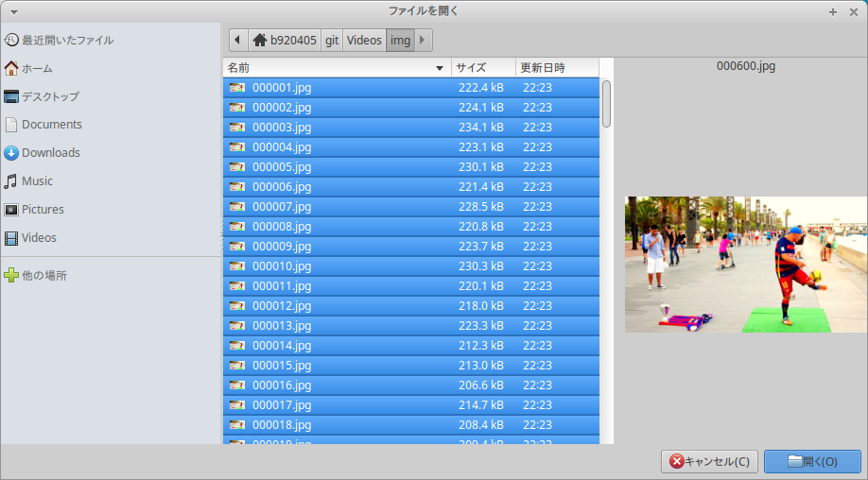Image resolution: width=868 pixels, height=480 pixels.
Task: Navigate to Videos folder in path bar
Action: 364,40
